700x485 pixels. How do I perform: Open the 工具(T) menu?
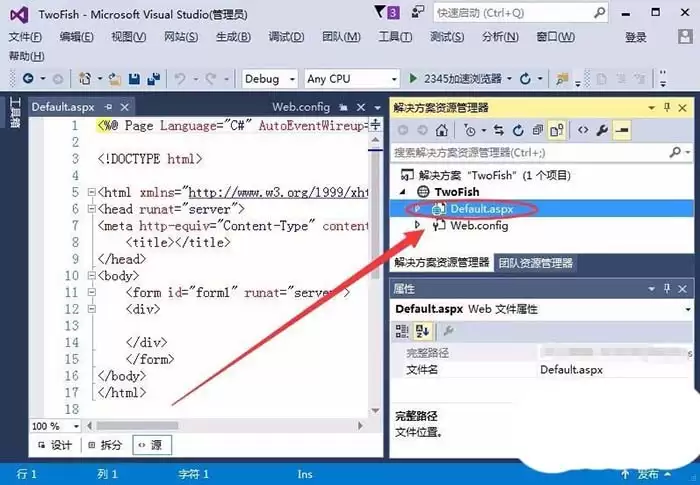point(395,37)
